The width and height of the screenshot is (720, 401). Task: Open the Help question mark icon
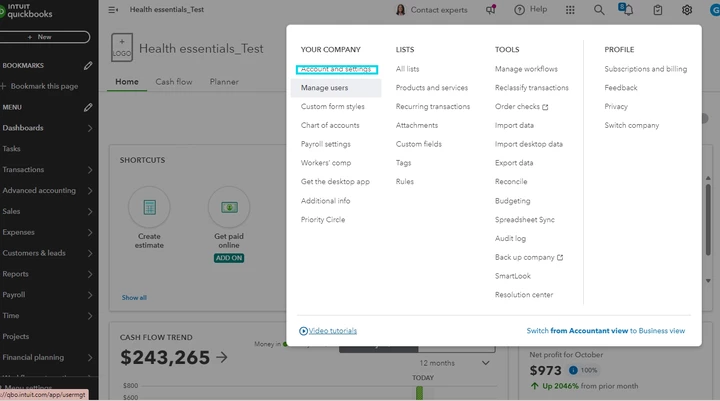(519, 10)
